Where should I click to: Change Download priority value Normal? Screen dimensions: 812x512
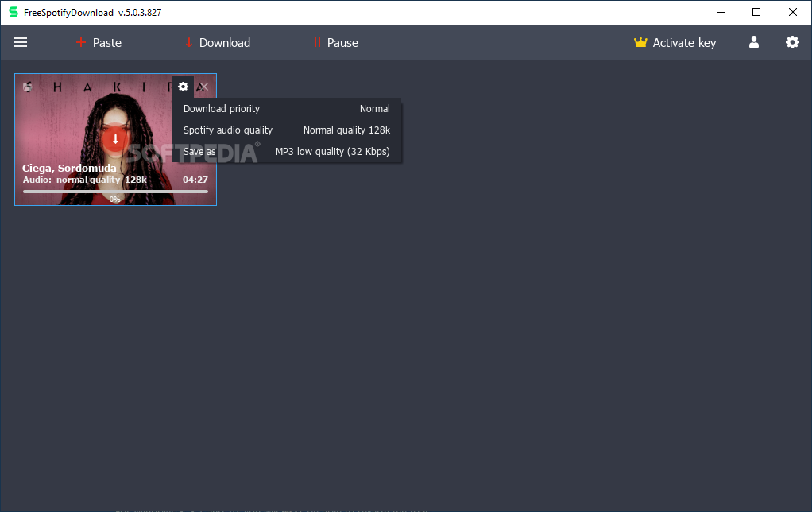pyautogui.click(x=374, y=109)
